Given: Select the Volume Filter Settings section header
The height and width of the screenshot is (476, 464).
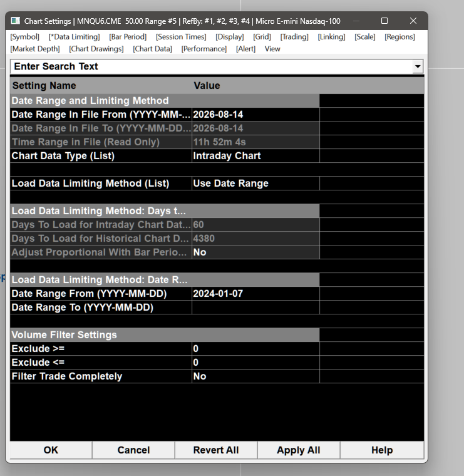Looking at the screenshot, I should coord(165,335).
